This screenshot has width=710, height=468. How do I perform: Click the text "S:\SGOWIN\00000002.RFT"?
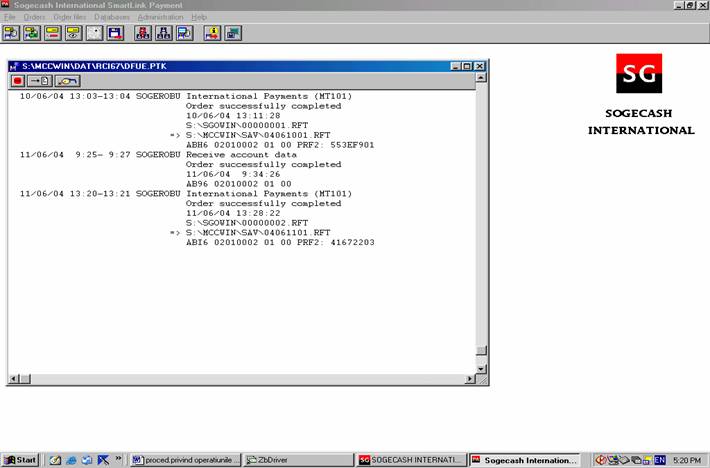coord(247,223)
